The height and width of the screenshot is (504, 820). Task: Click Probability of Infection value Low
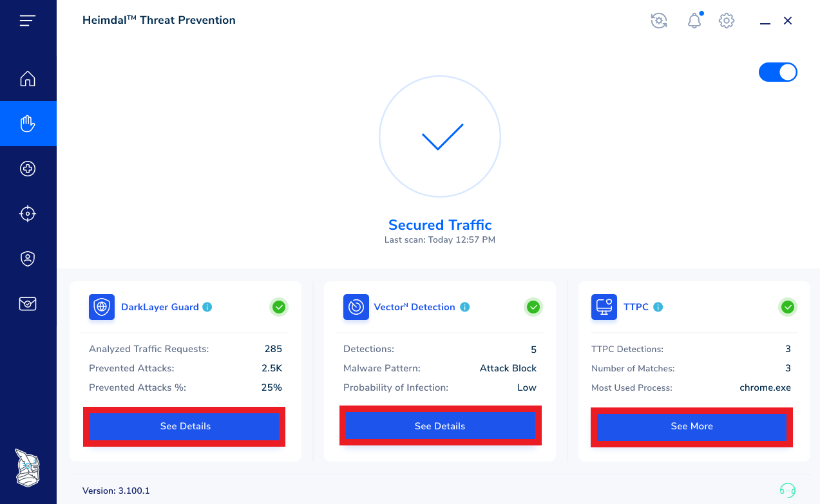coord(527,387)
